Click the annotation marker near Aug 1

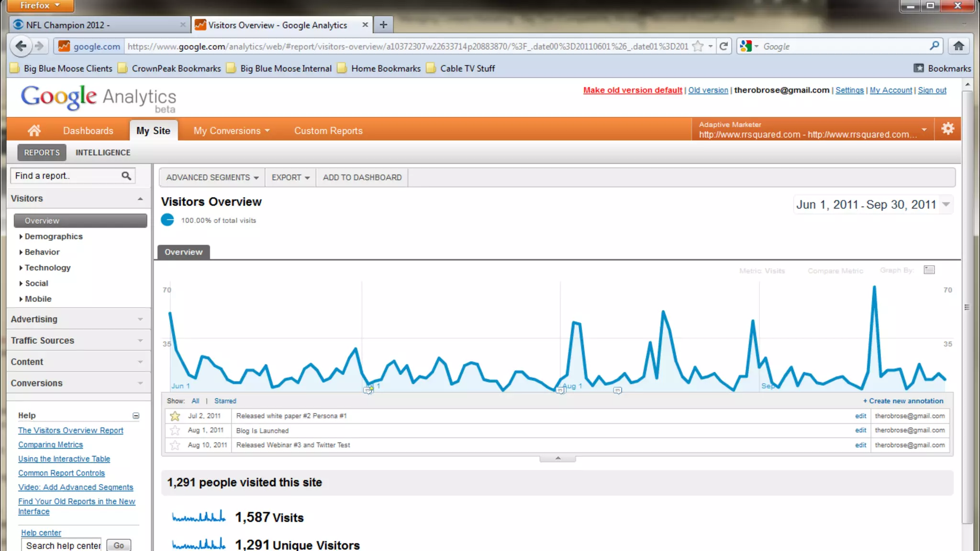click(x=560, y=391)
